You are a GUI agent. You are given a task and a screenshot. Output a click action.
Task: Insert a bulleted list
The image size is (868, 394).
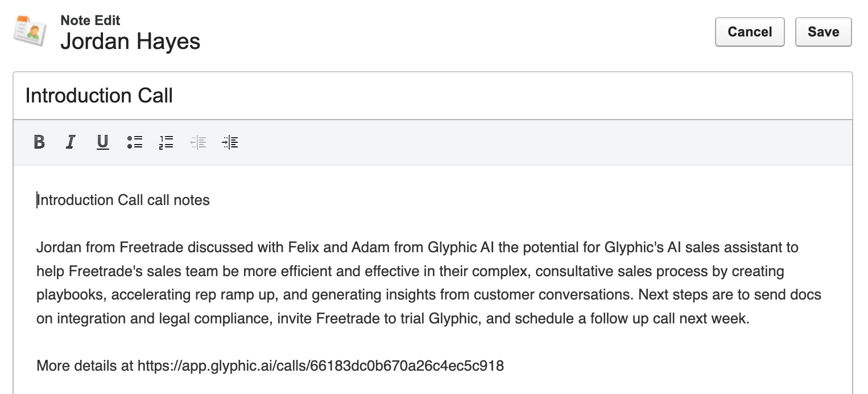tap(135, 142)
